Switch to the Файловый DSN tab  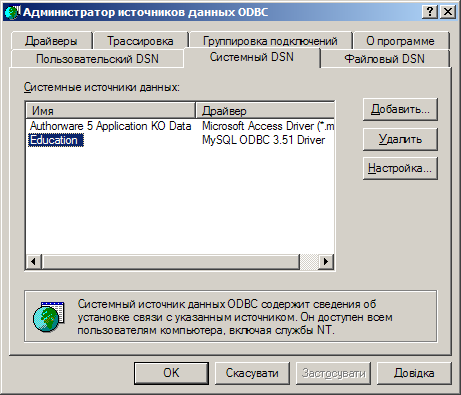pos(384,59)
